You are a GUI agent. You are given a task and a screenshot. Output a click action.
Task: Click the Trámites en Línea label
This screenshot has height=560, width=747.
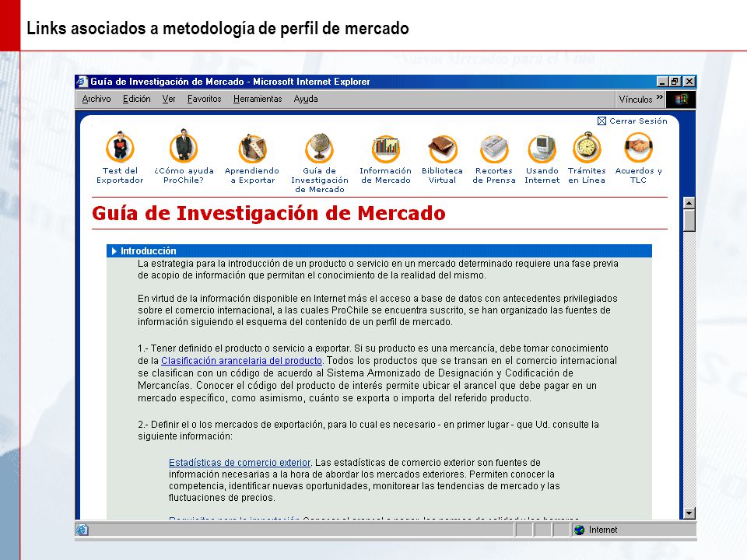(587, 175)
